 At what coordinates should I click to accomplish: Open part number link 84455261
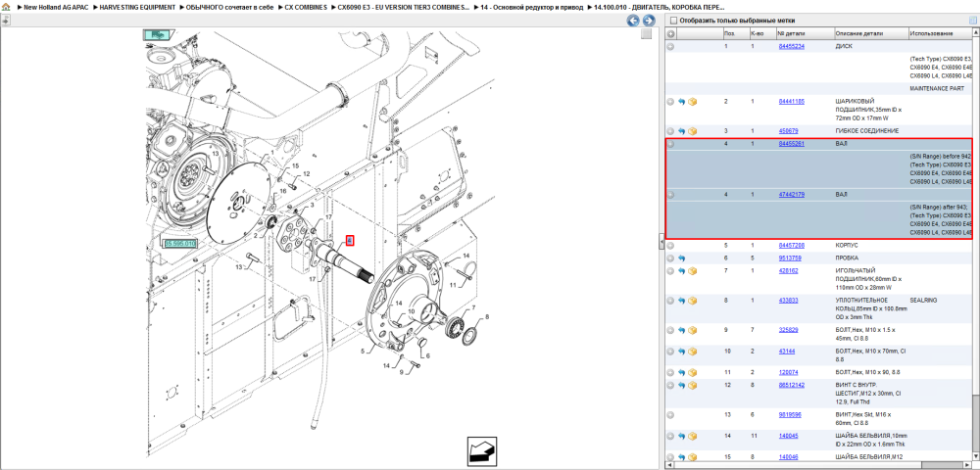791,144
